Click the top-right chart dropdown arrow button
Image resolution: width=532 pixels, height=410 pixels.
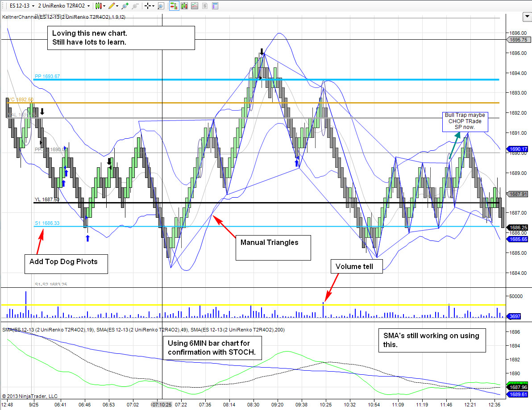tap(527, 16)
